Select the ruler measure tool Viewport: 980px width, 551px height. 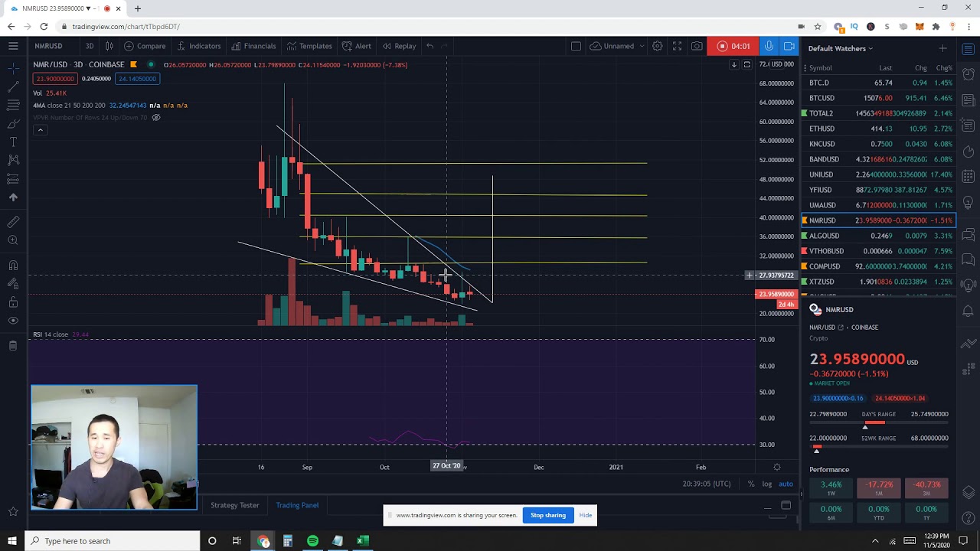13,222
